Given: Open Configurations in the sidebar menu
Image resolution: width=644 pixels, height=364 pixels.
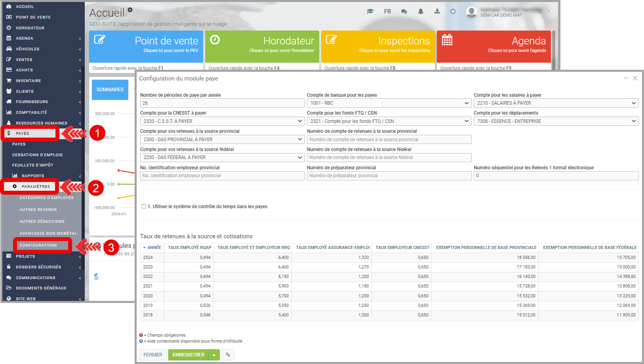Looking at the screenshot, I should pyautogui.click(x=38, y=245).
